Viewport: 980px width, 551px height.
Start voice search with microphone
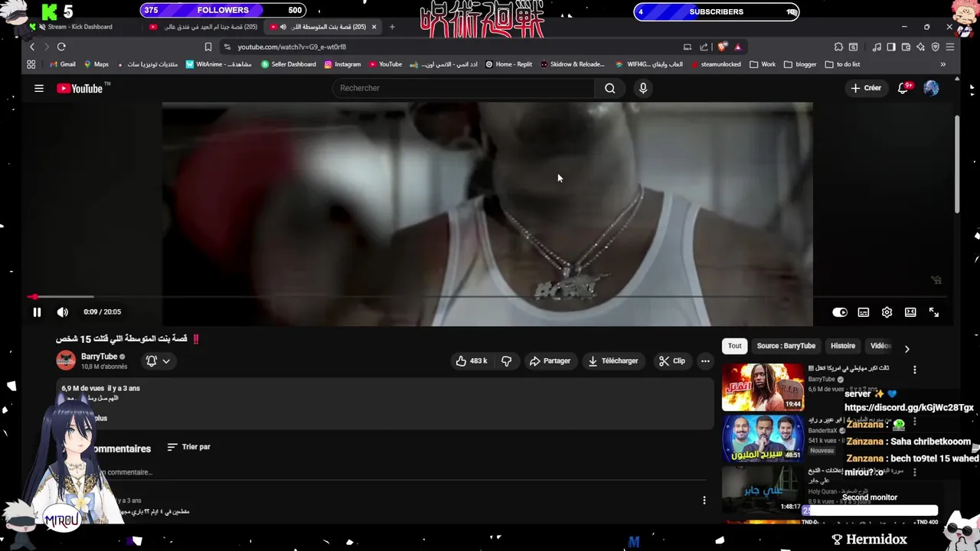click(x=643, y=88)
